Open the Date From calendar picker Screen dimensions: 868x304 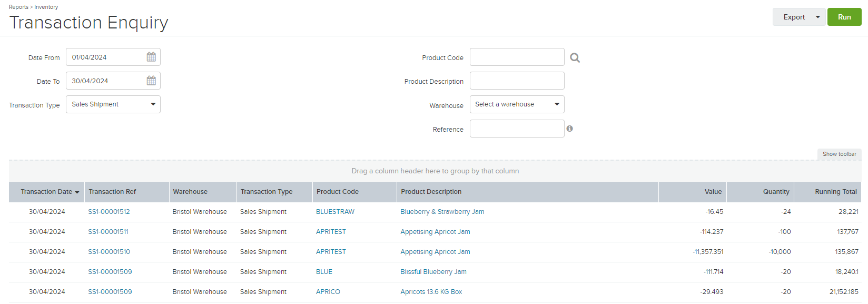151,57
